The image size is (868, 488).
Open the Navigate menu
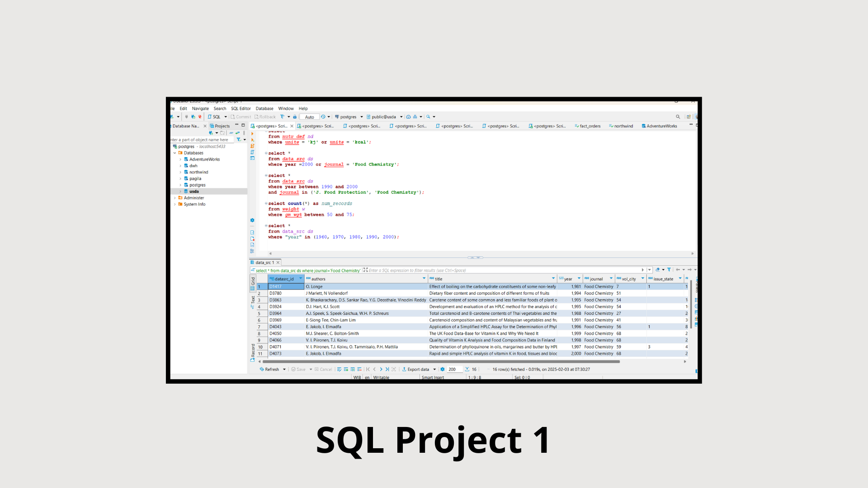pyautogui.click(x=200, y=108)
